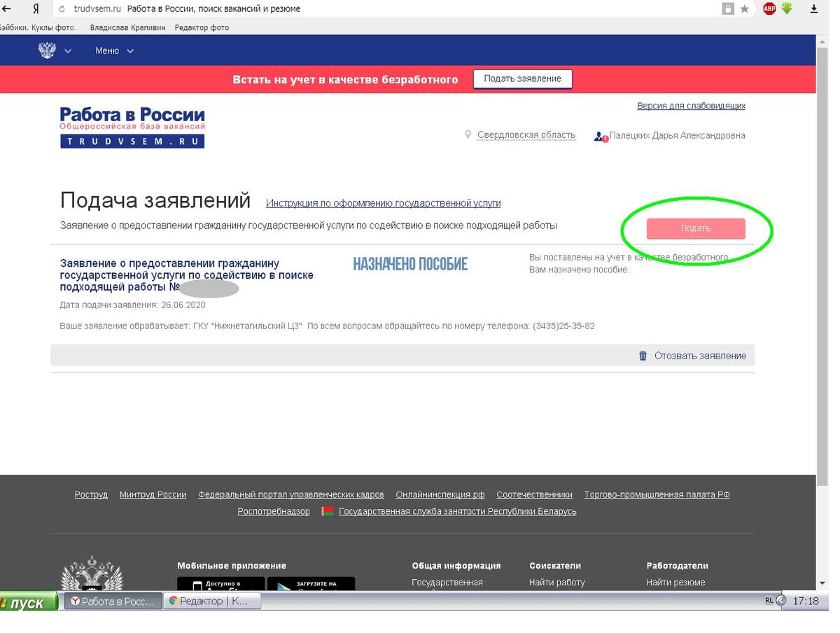Click the green download arrow extension
This screenshot has height=633, width=840.
pos(787,8)
